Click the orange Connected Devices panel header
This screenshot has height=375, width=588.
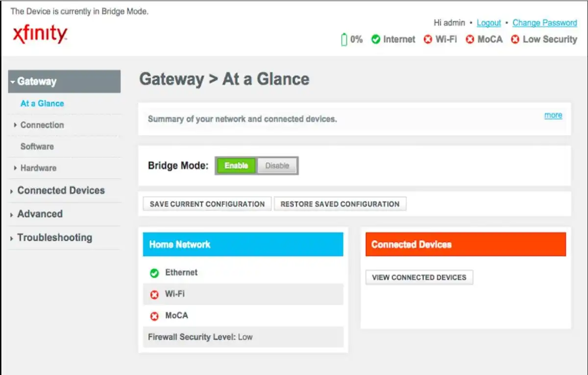coord(465,244)
